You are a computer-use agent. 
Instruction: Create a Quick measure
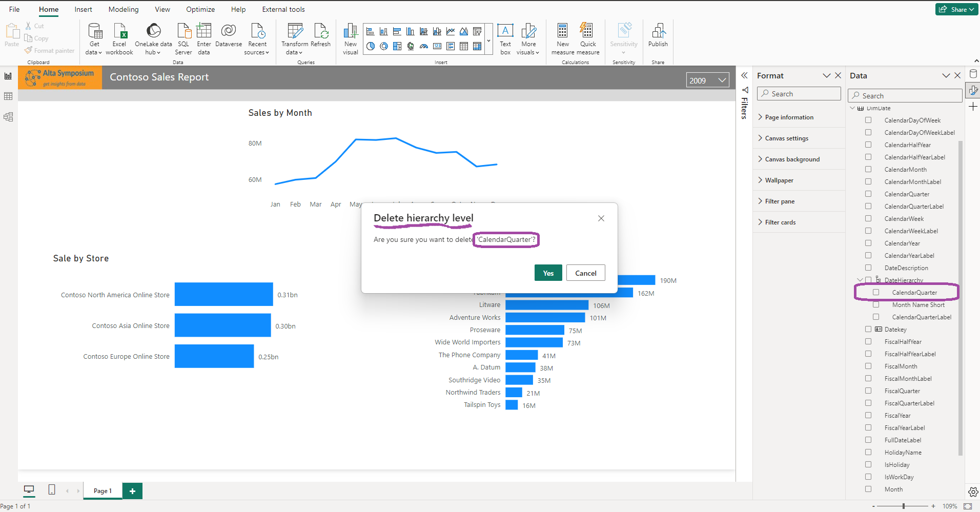588,39
